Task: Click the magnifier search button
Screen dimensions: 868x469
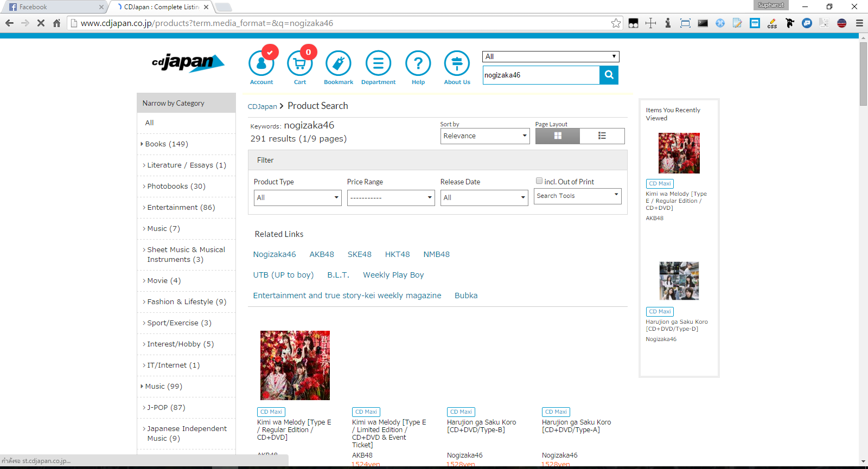Action: click(x=609, y=75)
